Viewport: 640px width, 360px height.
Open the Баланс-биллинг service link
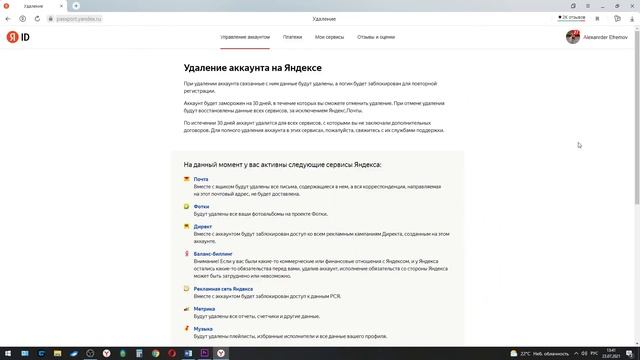pyautogui.click(x=213, y=254)
